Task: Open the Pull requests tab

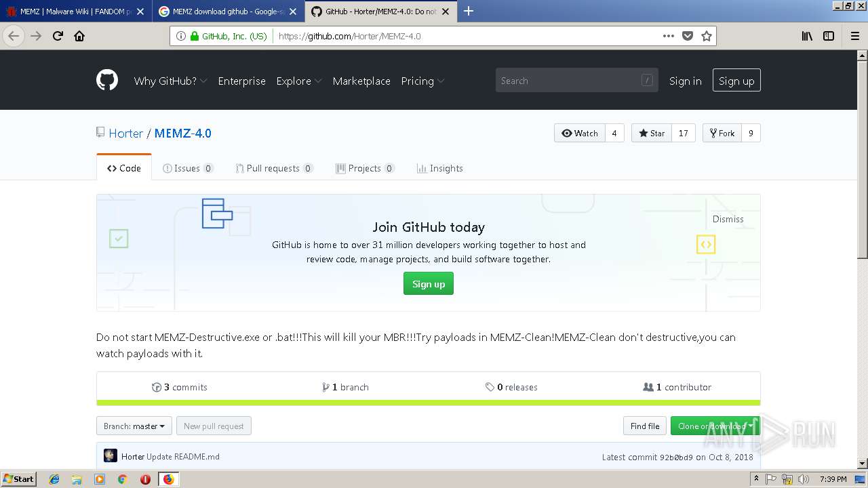Action: (x=274, y=168)
